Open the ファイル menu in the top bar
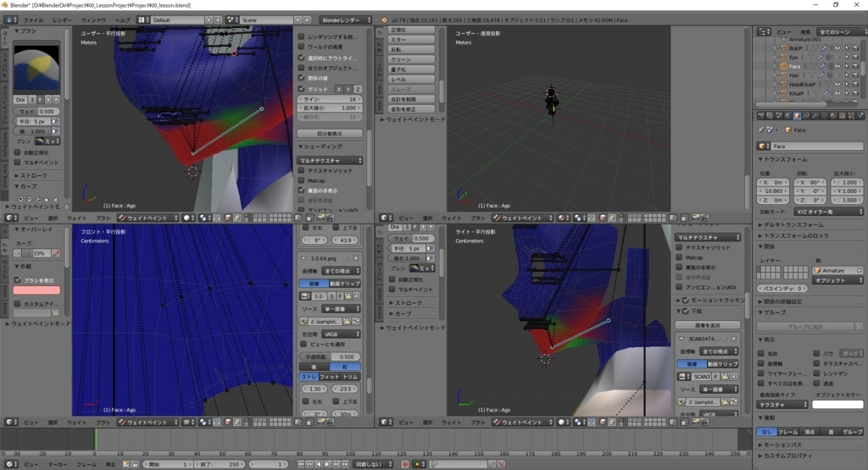 33,20
